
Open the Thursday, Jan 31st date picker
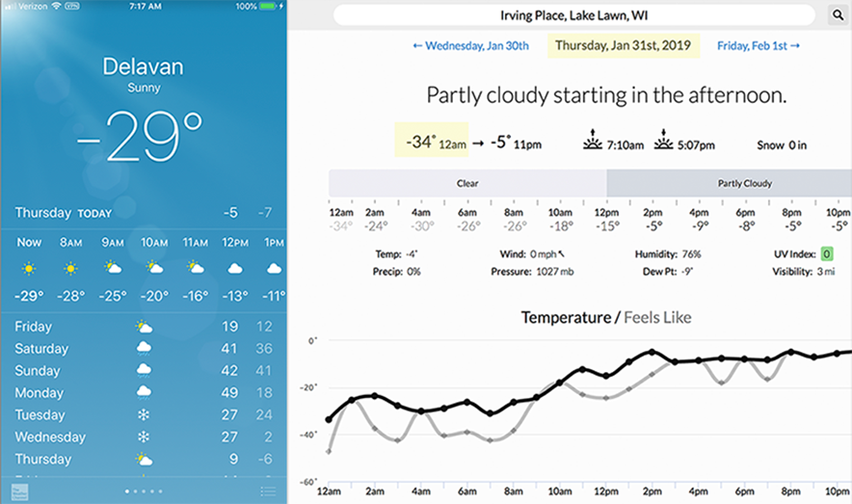(624, 45)
